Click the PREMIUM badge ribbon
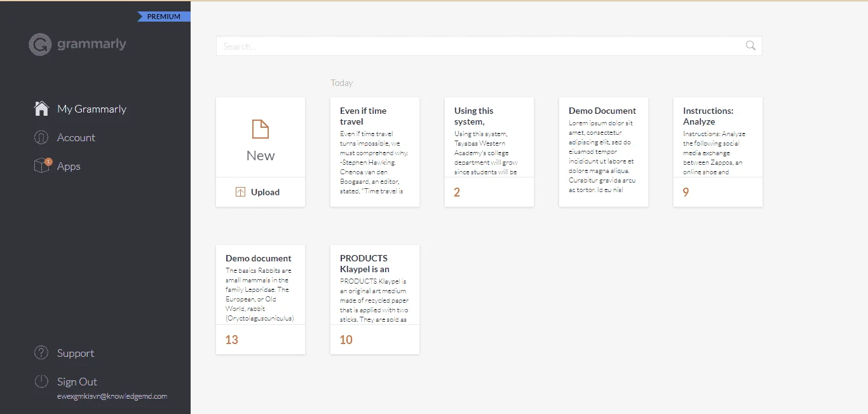Viewport: 868px width, 414px height. (x=164, y=17)
